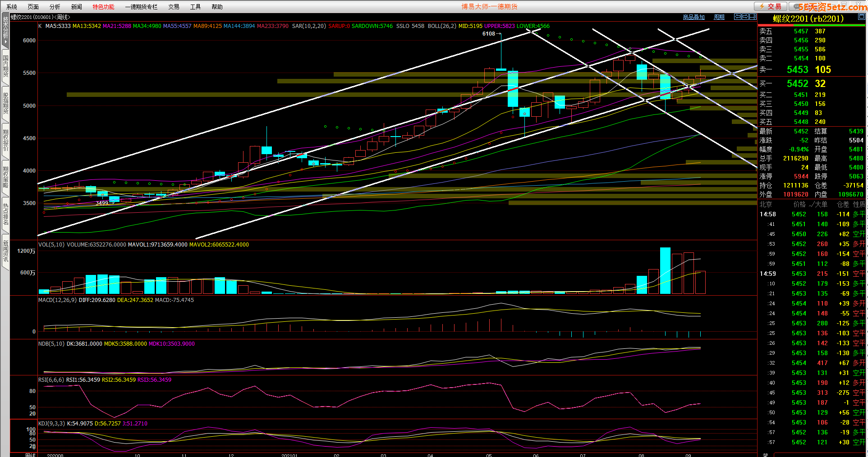Viewport: 868px width, 457px height.
Task: Open the 特色功能 menu
Action: tap(103, 7)
